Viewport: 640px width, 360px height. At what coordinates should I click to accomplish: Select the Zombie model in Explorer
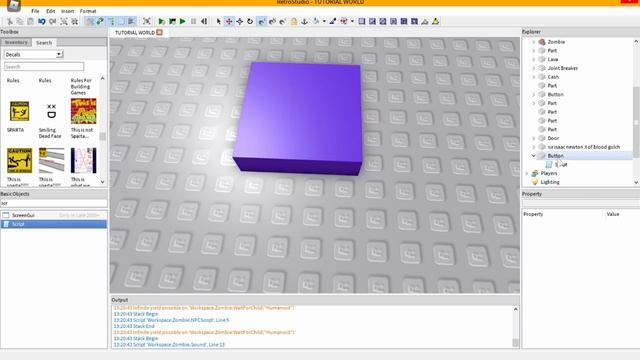556,42
